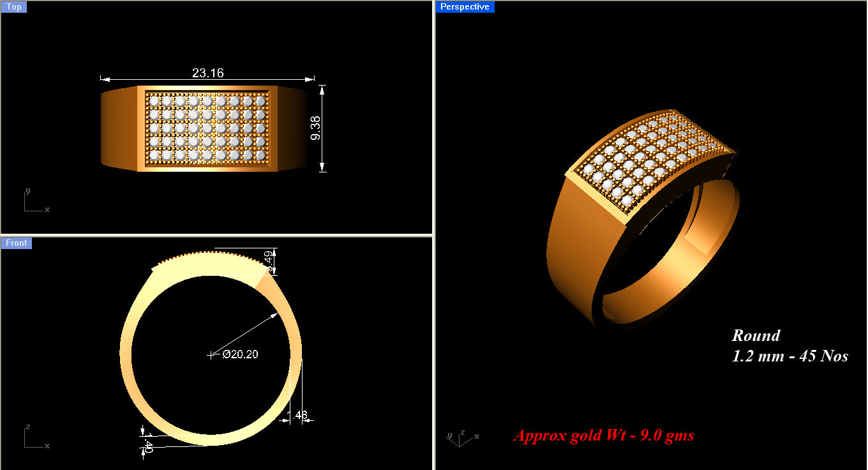Image resolution: width=868 pixels, height=470 pixels.
Task: Click the XY axis icon in Top viewport
Action: (33, 201)
